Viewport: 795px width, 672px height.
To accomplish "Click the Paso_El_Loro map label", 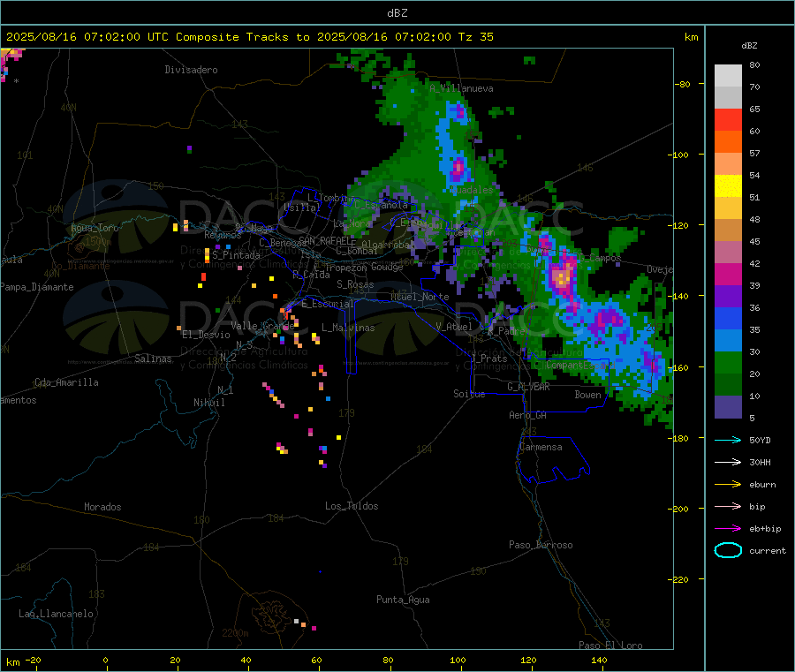I will coord(611,646).
